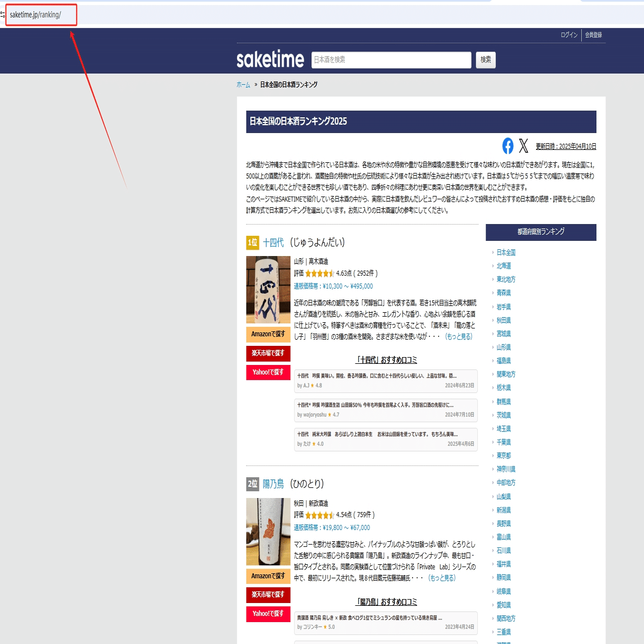Select 栃木県 ranking link
The height and width of the screenshot is (644, 644).
[504, 388]
